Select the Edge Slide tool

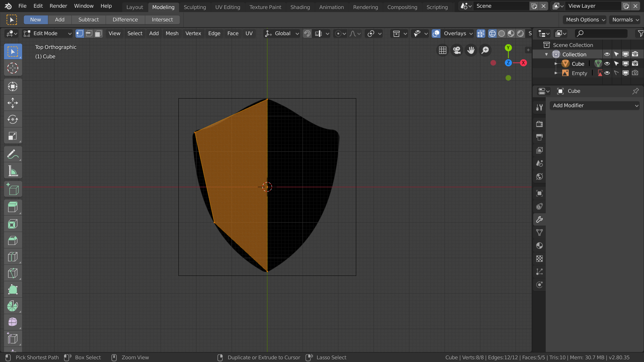[x=13, y=339]
